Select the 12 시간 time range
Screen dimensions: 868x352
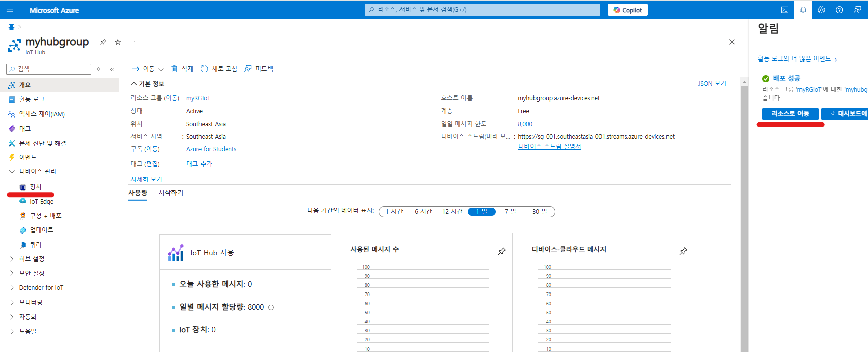tap(452, 212)
